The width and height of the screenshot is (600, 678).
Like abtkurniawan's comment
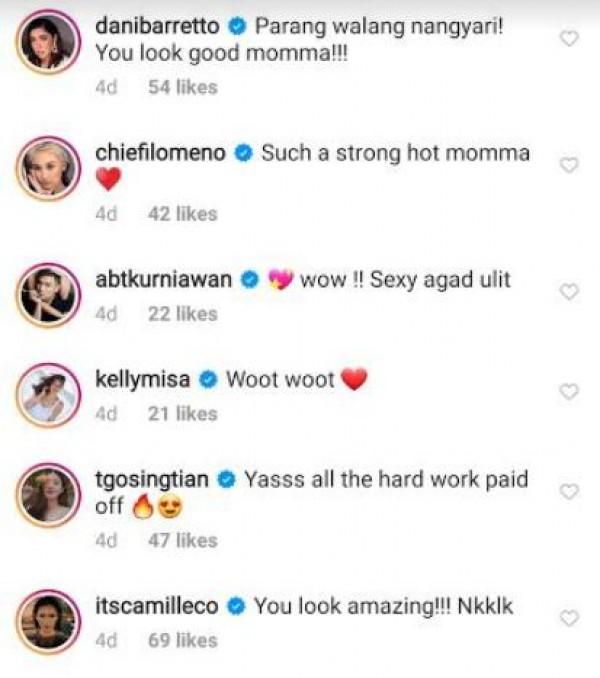[x=569, y=292]
